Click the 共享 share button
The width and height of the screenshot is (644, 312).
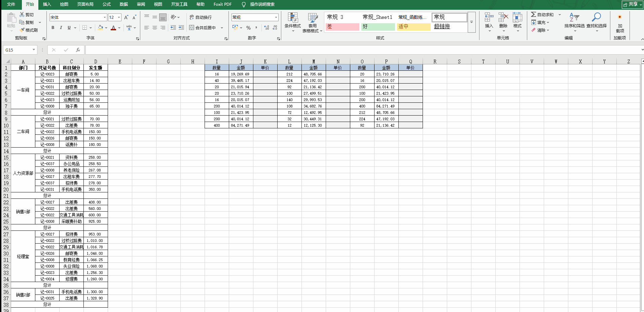(632, 4)
